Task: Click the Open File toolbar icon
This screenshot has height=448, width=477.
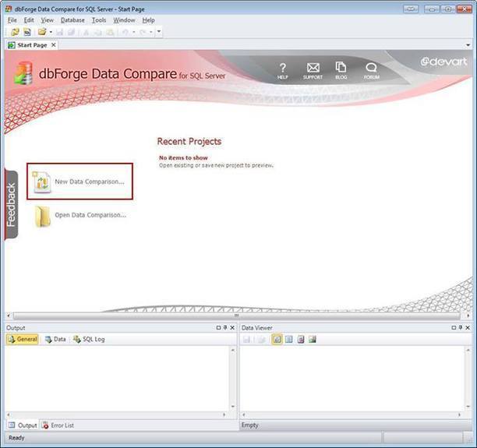Action: tap(42, 32)
